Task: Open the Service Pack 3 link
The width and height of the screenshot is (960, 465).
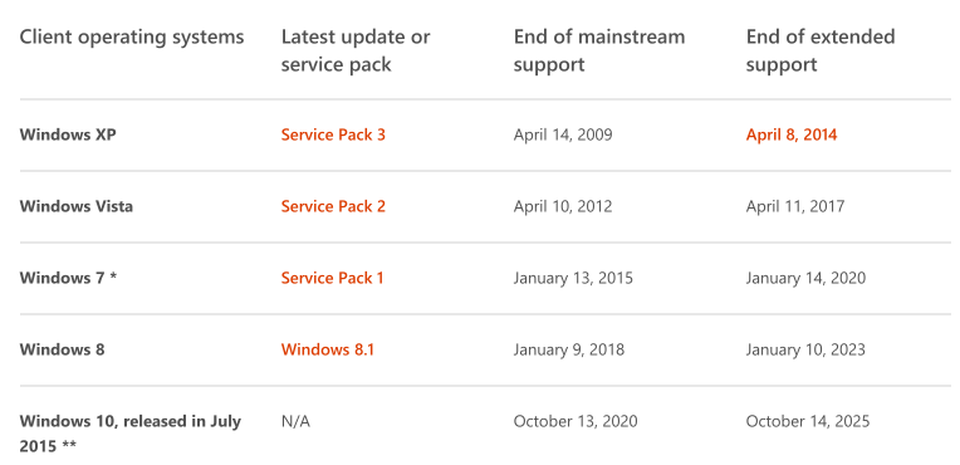Action: click(x=333, y=135)
